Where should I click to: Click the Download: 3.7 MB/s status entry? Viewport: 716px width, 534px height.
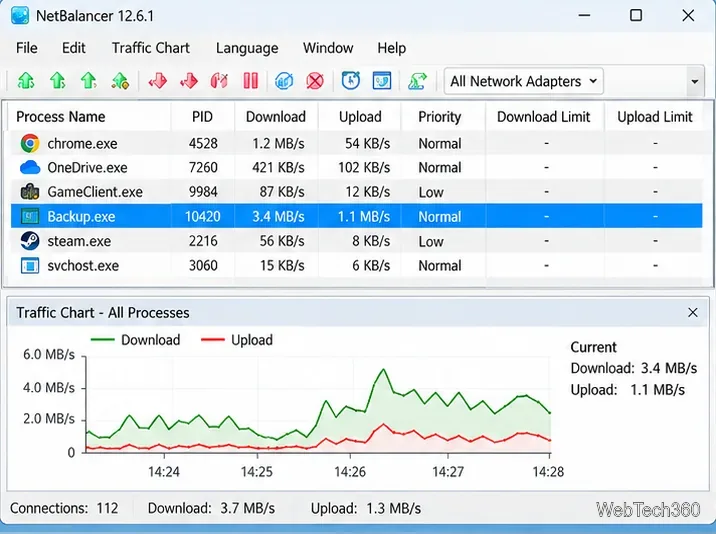click(x=211, y=508)
